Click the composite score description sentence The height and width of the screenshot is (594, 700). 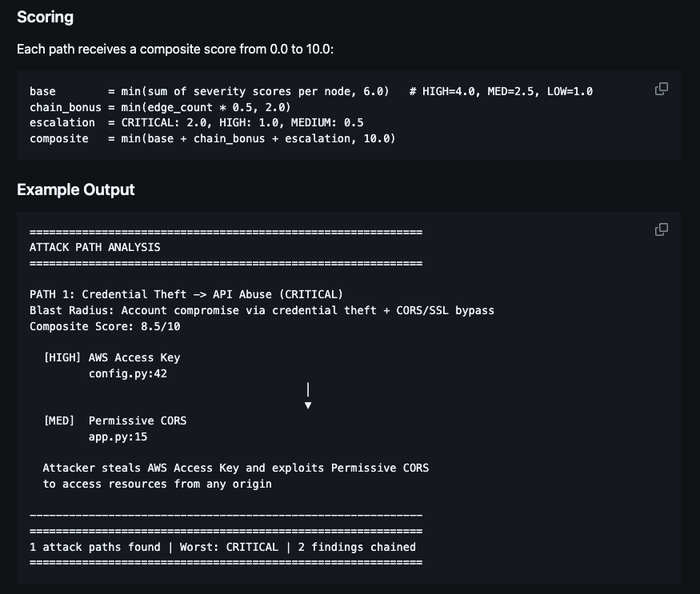point(175,49)
